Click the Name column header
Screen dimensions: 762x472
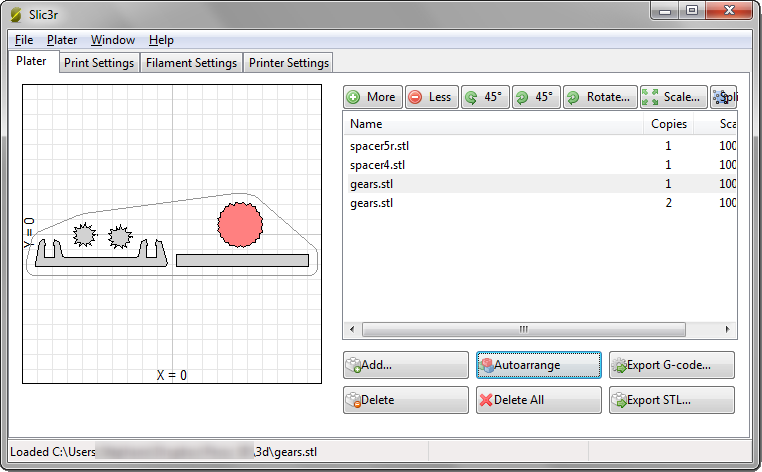(493, 124)
